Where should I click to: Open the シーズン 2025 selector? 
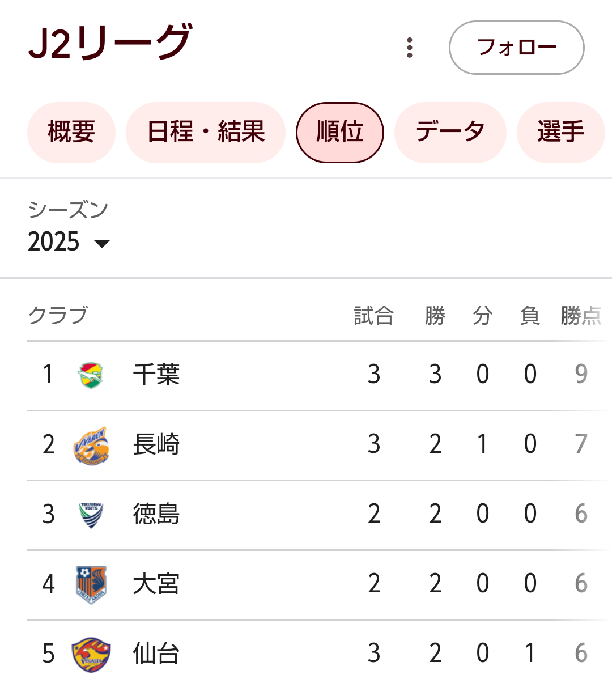69,228
